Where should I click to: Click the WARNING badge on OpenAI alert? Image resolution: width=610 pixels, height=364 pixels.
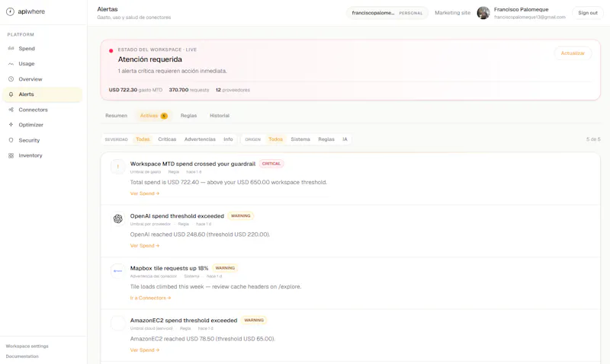[240, 216]
